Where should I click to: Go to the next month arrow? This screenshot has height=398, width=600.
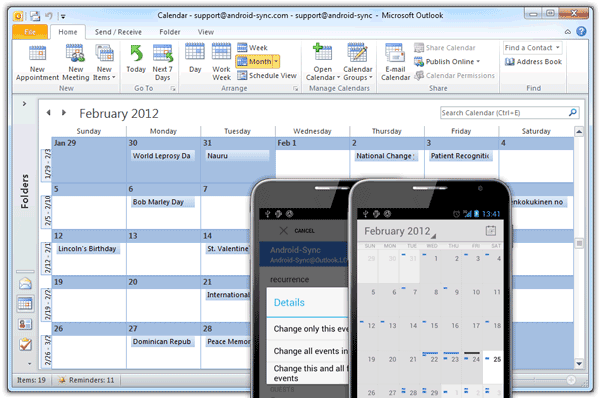click(64, 113)
